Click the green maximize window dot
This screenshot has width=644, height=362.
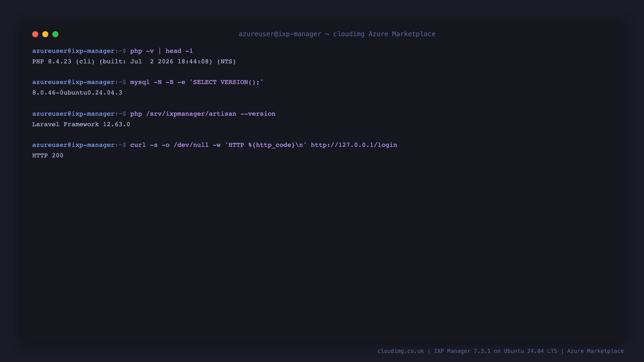pos(55,34)
